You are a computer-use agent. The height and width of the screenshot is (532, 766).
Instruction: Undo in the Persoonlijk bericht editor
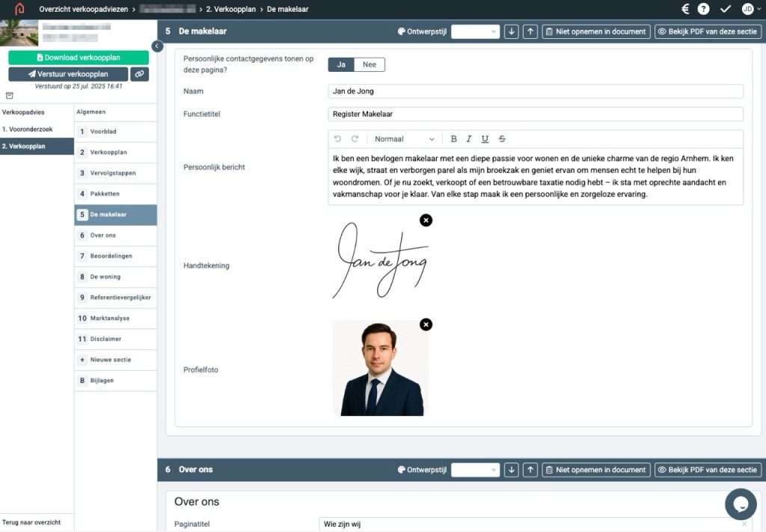(337, 138)
